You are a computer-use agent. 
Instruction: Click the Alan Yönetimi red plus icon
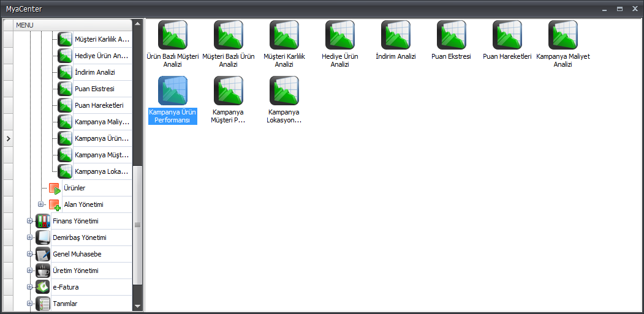pos(55,205)
